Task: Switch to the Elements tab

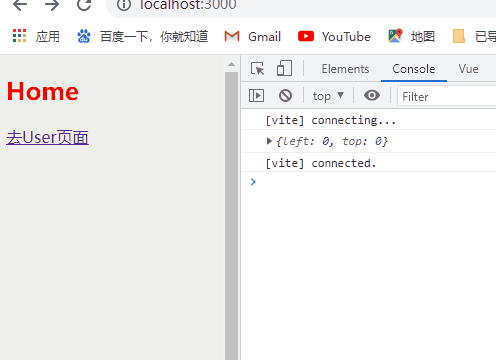Action: pos(345,69)
